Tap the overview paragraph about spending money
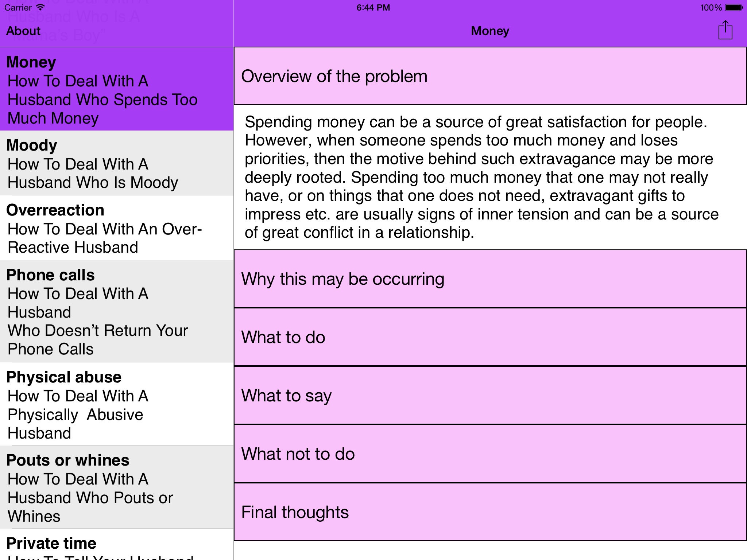Image resolution: width=747 pixels, height=560 pixels. click(x=481, y=177)
